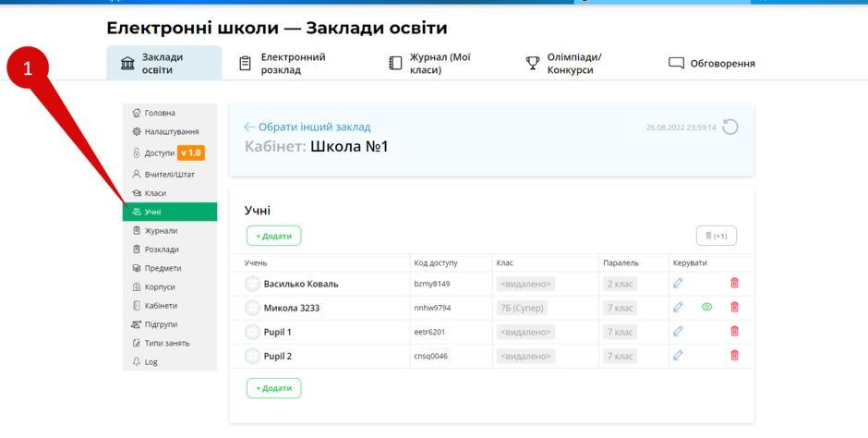This screenshot has width=868, height=438.
Task: Click the Учень column header
Action: click(x=256, y=263)
